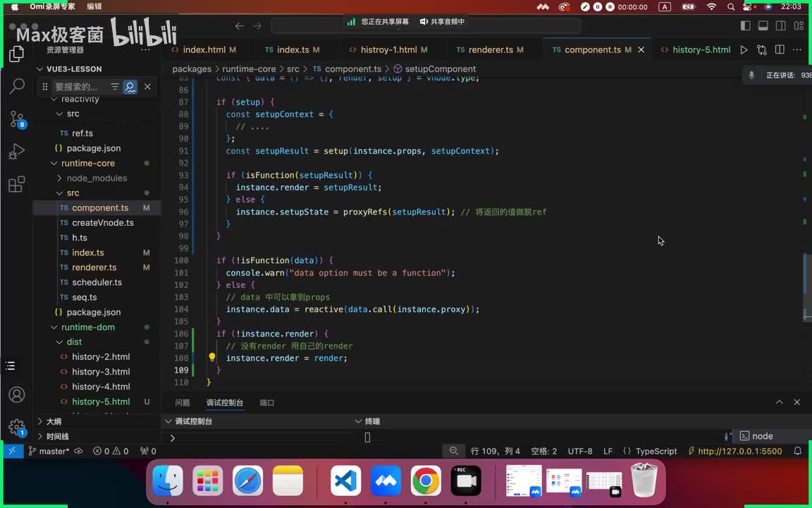This screenshot has height=508, width=812.
Task: Open the Search view in activity bar
Action: pos(17,86)
